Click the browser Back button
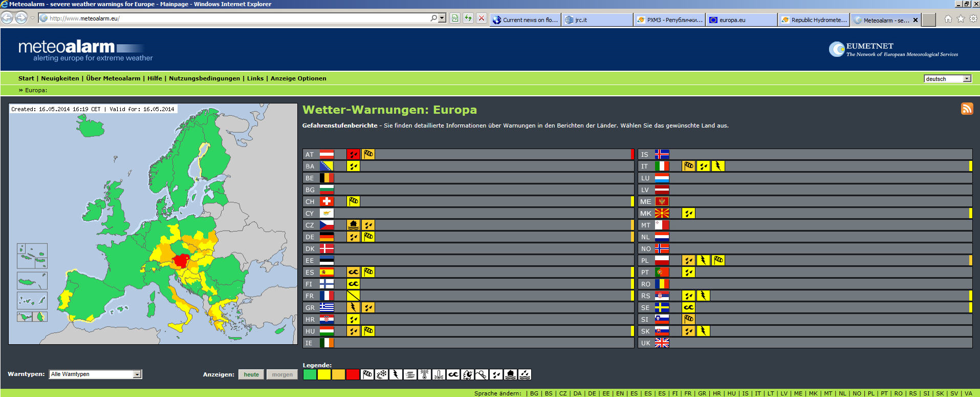Screen dimensions: 980x397 (x=7, y=18)
